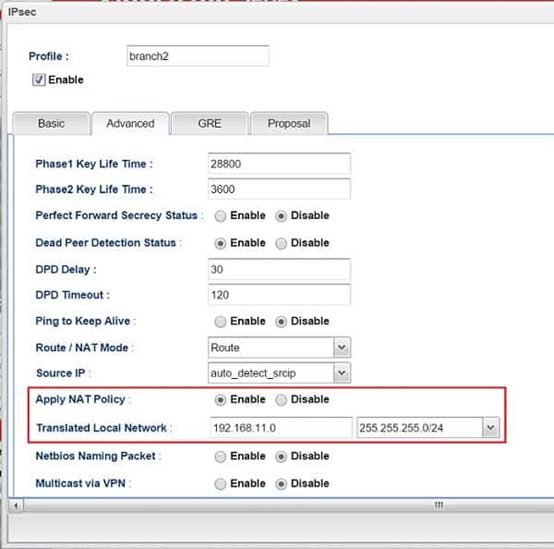This screenshot has width=554, height=549.
Task: Click the DPD Delay input field
Action: (279, 269)
